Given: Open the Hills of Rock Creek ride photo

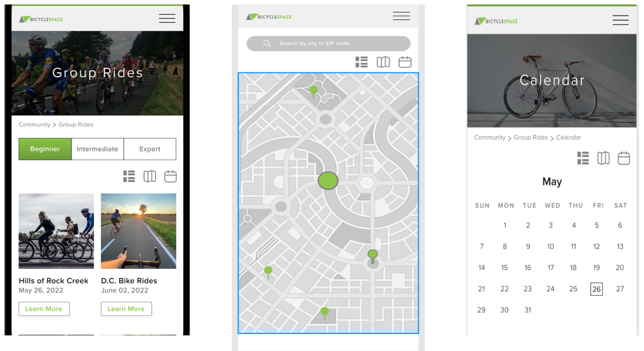Looking at the screenshot, I should coord(56,231).
